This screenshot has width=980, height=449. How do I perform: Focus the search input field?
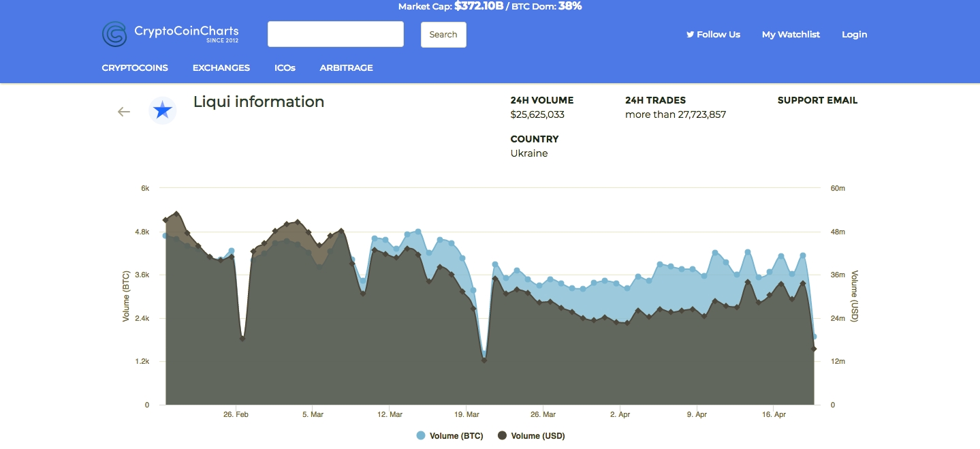click(x=336, y=34)
